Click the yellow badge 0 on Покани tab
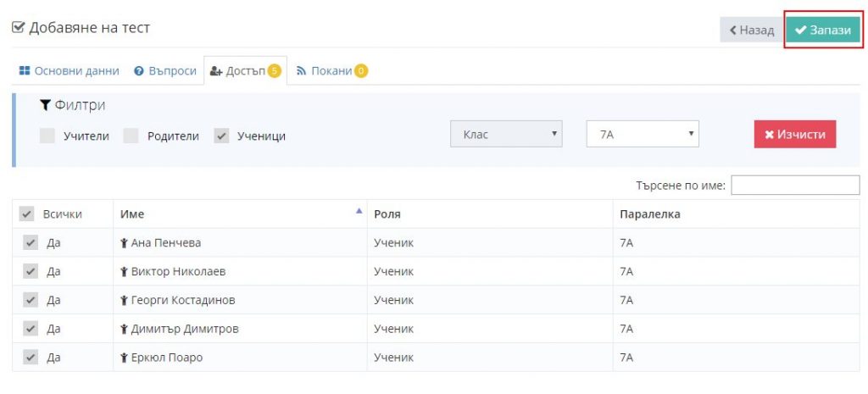The height and width of the screenshot is (394, 868). coord(361,71)
